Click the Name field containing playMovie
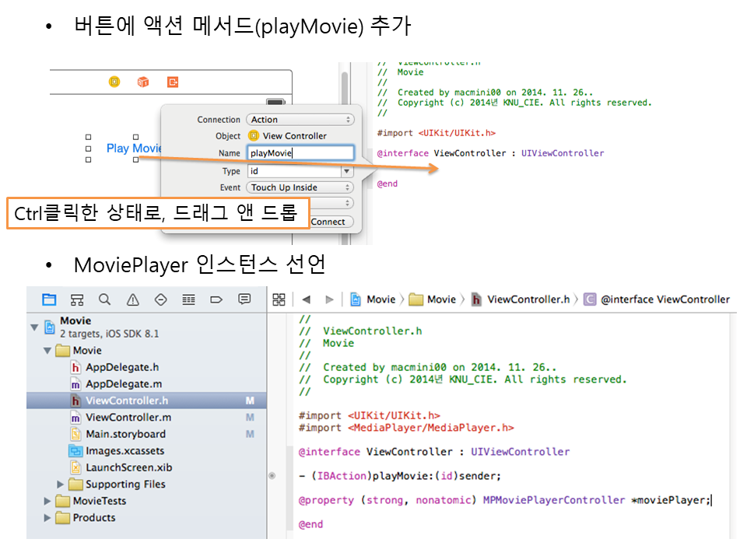This screenshot has width=747, height=560. (x=300, y=153)
